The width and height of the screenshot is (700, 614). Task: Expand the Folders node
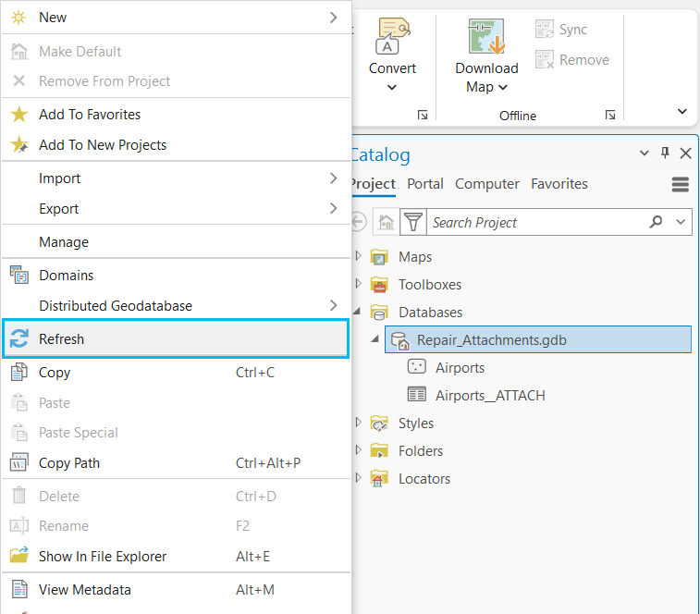tap(359, 449)
